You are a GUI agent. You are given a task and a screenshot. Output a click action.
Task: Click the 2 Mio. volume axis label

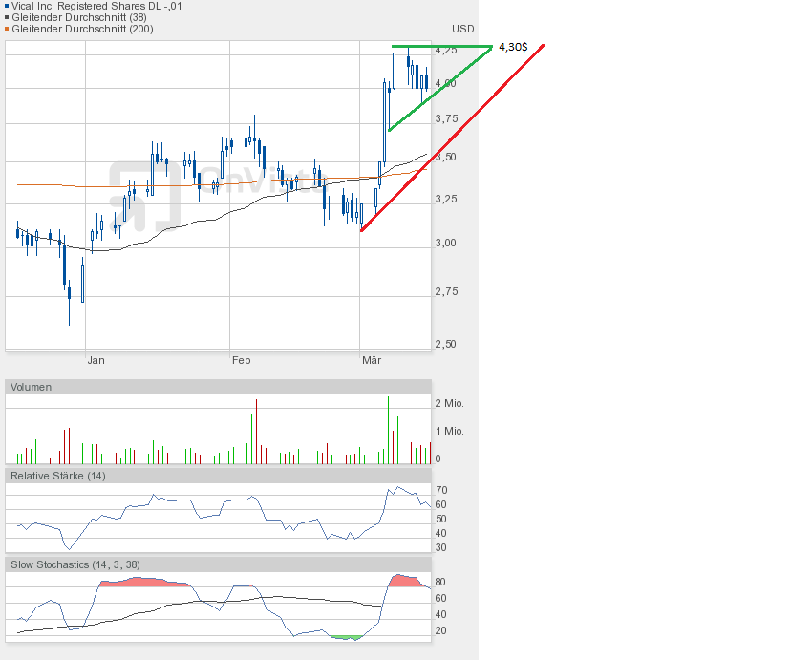point(449,404)
